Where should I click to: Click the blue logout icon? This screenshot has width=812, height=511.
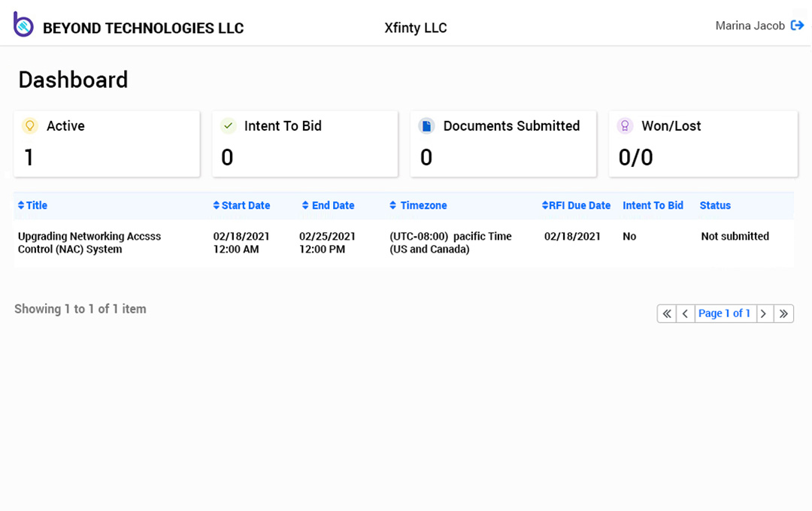point(795,25)
